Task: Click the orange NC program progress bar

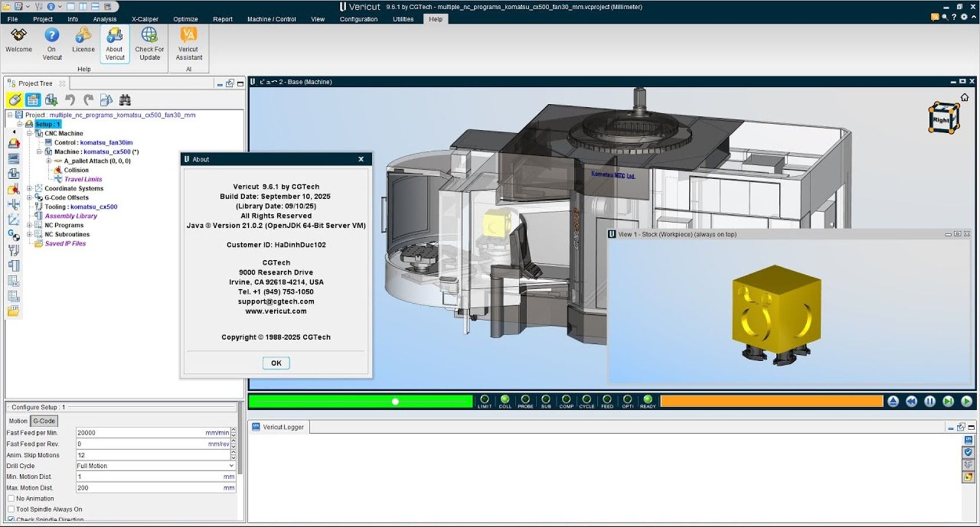Action: pos(772,401)
